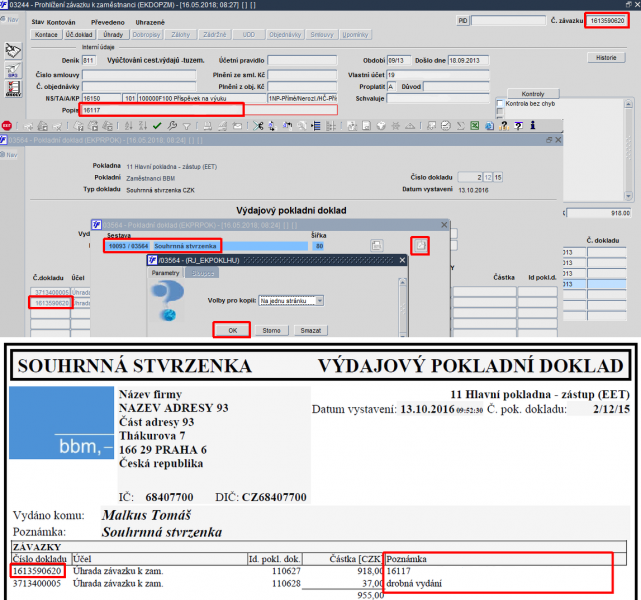This screenshot has width=641, height=600.
Task: Click the Kontroly panel scrollbar down arrow
Action: coord(628,196)
